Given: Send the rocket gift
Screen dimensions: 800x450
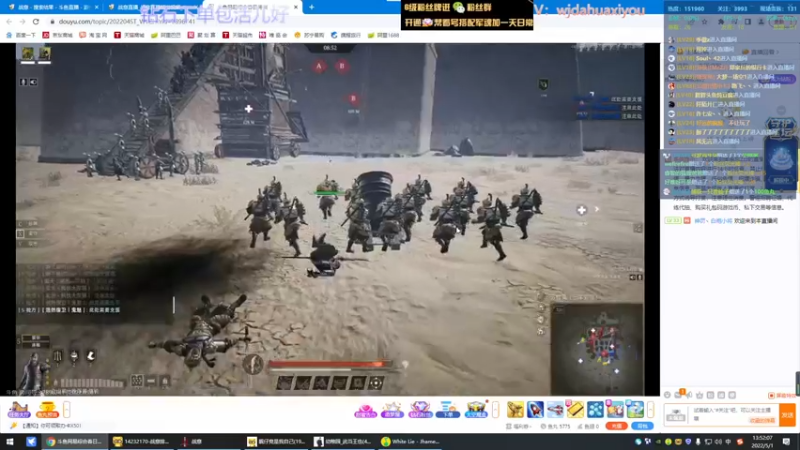Looking at the screenshot, I should tap(535, 409).
